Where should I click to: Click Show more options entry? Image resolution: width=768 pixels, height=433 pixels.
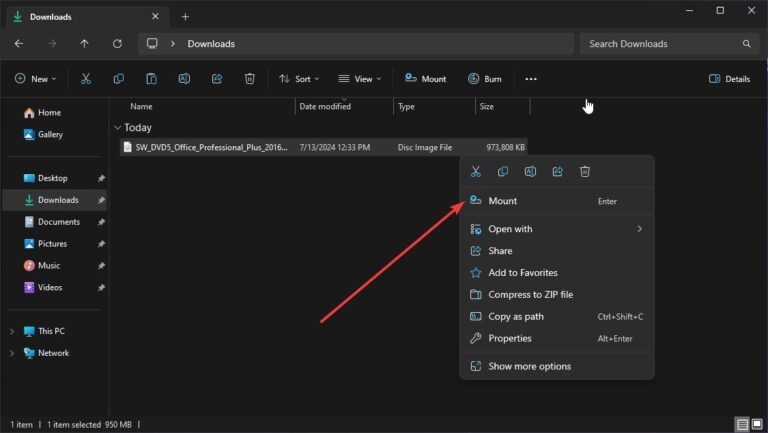point(529,366)
